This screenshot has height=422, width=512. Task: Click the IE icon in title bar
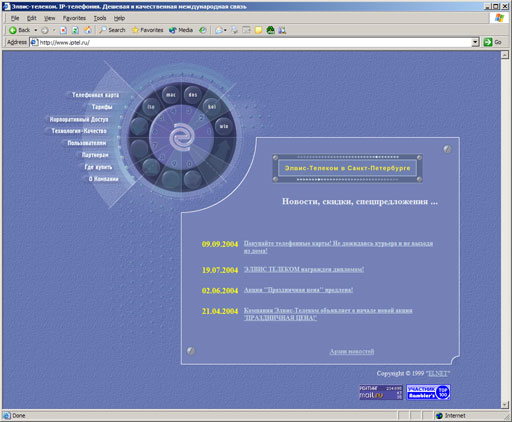[7, 7]
